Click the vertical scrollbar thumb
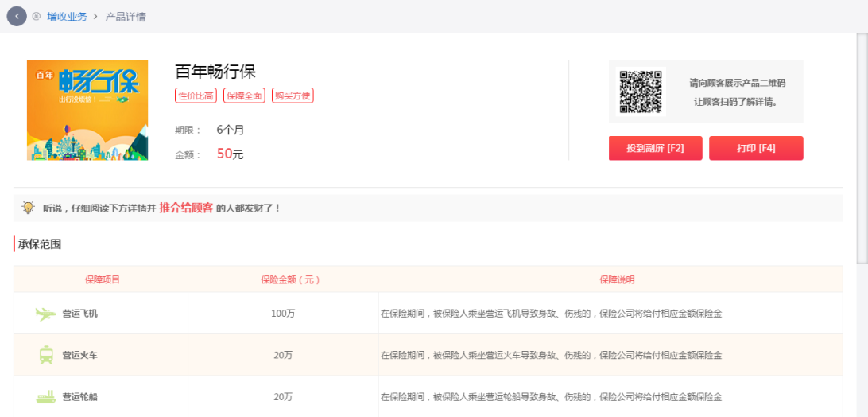The image size is (868, 417). pos(862,149)
